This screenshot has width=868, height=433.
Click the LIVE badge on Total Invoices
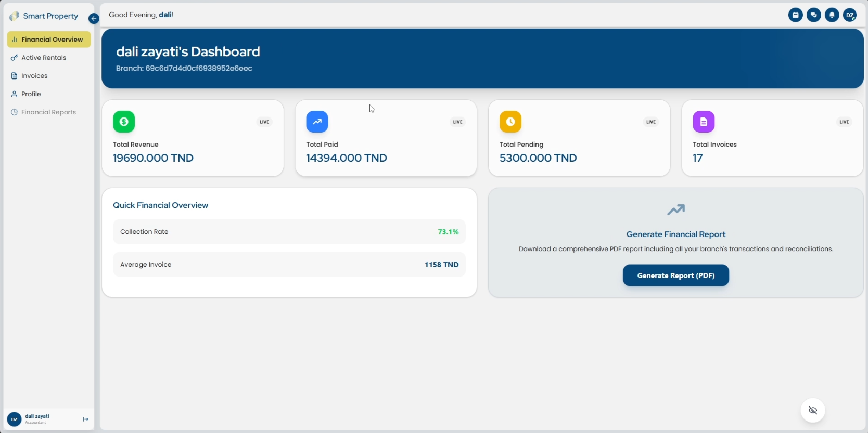coord(844,122)
